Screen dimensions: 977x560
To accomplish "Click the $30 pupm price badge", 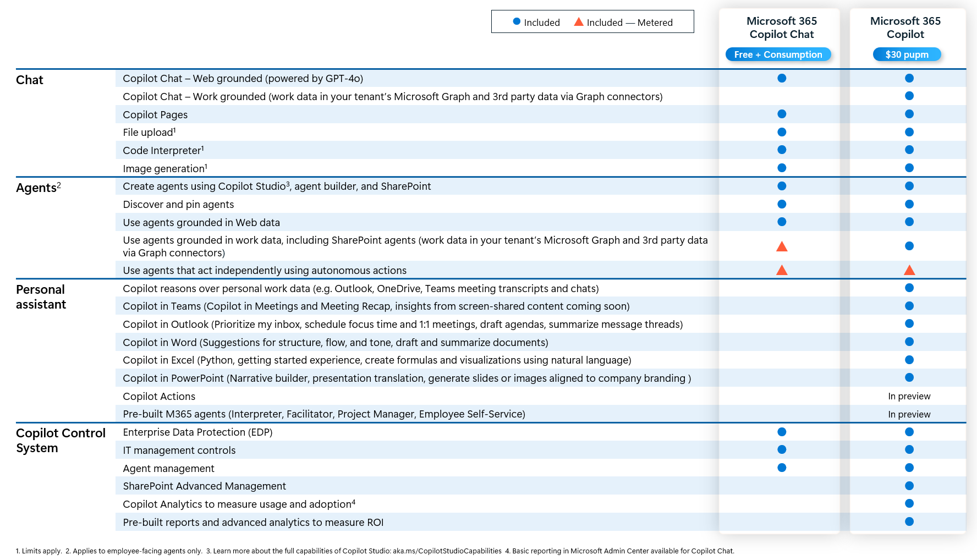I will tap(907, 54).
